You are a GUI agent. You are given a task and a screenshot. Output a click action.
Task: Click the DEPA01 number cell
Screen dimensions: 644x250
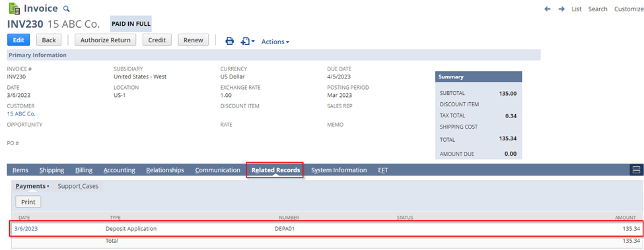(x=285, y=229)
